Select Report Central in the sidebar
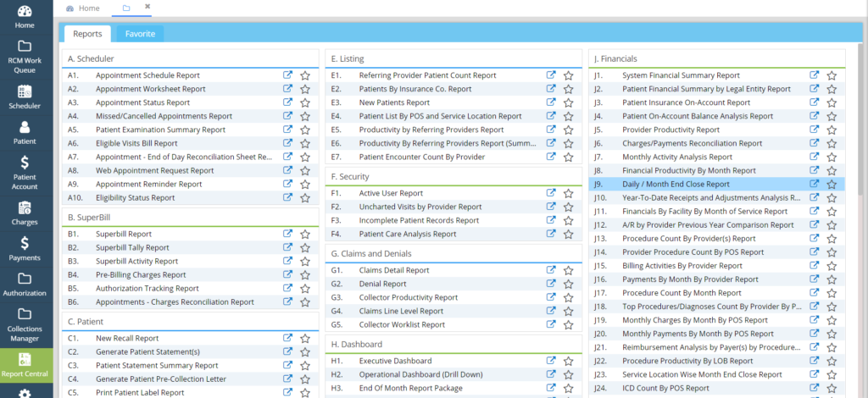This screenshot has height=398, width=868. [x=25, y=365]
